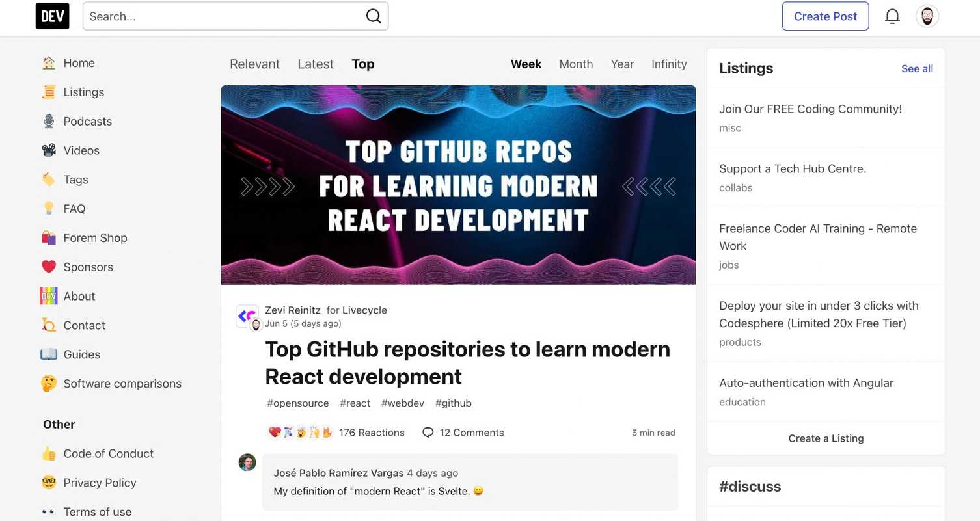The image size is (980, 521).
Task: Open Tags via the tag icon
Action: coord(49,178)
